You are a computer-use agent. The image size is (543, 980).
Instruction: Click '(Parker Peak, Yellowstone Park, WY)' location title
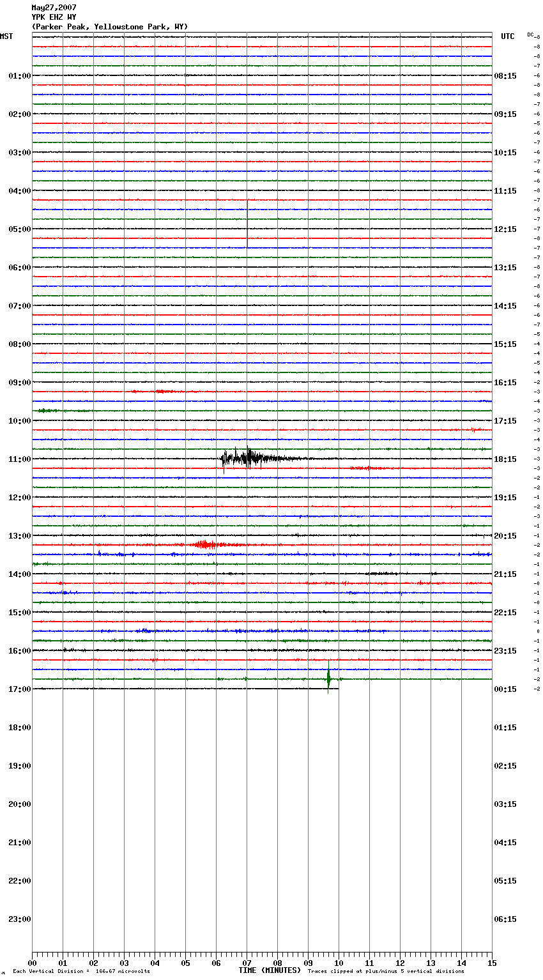[x=110, y=27]
